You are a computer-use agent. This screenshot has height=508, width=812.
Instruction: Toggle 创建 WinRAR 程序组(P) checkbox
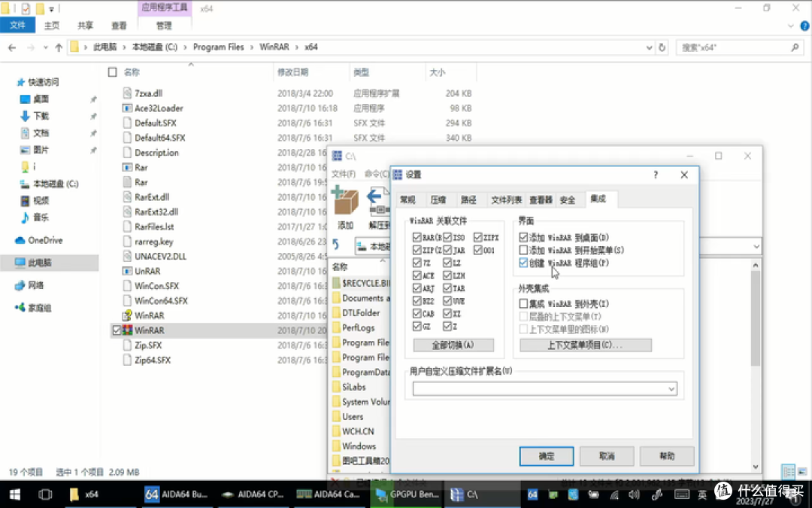click(523, 263)
